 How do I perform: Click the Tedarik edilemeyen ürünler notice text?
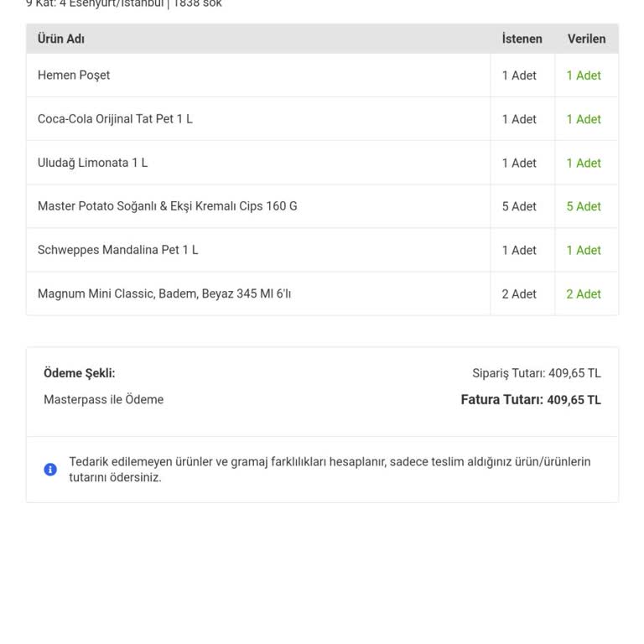click(x=330, y=470)
